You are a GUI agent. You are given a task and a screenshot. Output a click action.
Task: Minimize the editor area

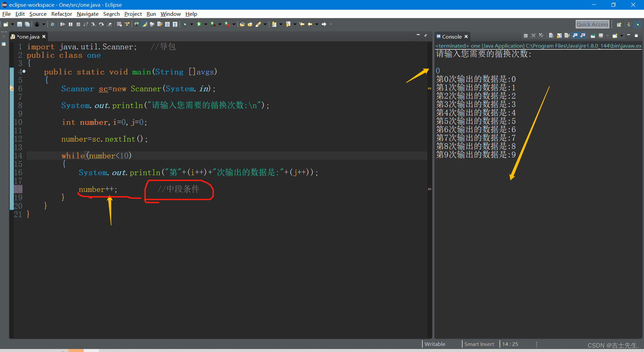coord(418,35)
